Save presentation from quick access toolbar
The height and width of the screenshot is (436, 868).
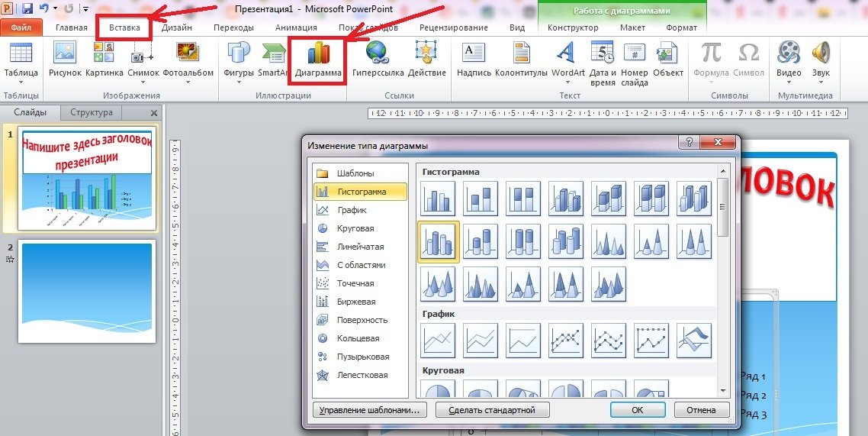pyautogui.click(x=27, y=8)
